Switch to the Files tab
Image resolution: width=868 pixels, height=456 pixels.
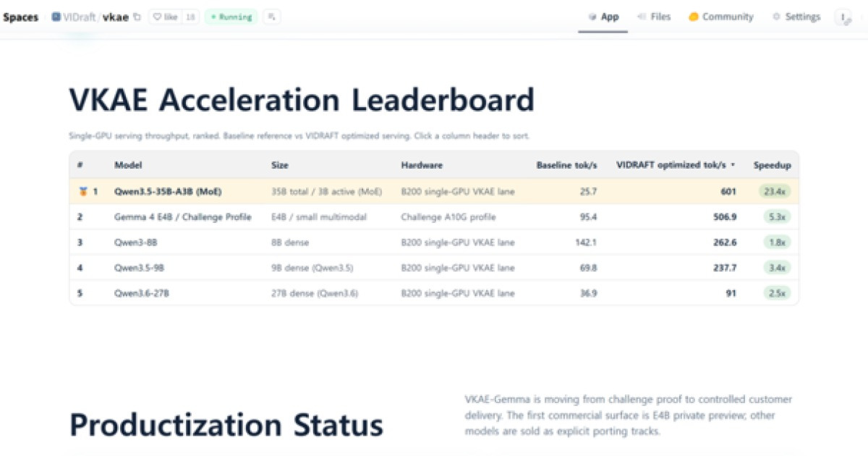[654, 17]
